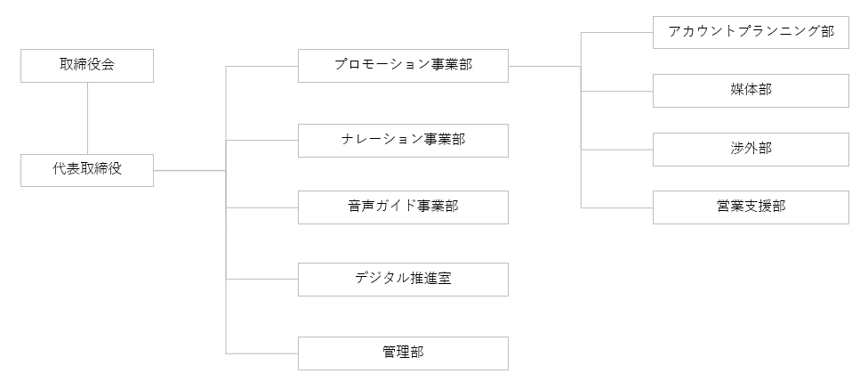Screen dimensions: 868x390
Task: Select the デジタル推進室 box
Action: tap(403, 279)
